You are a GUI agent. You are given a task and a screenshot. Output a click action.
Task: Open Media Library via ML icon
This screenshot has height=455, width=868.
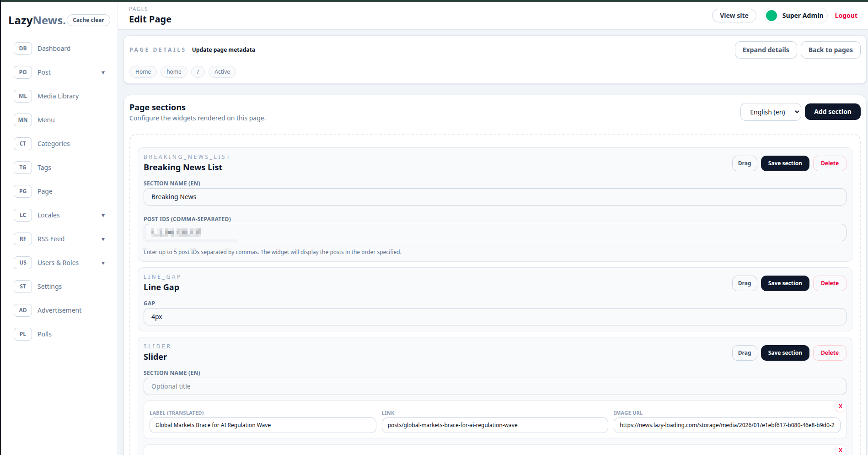(23, 96)
